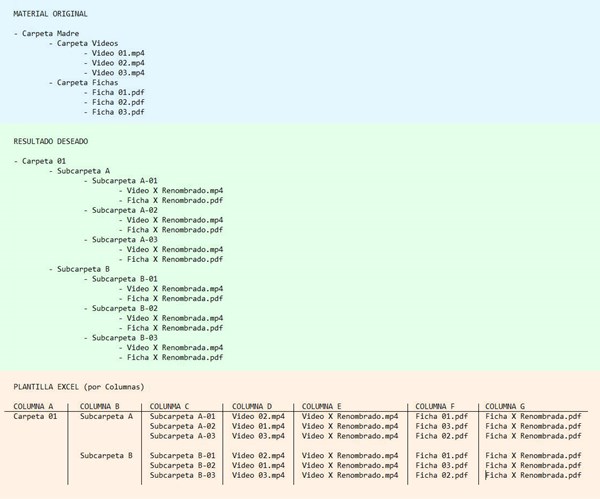Click Subcarpeta B cell in Columna B

tap(106, 455)
